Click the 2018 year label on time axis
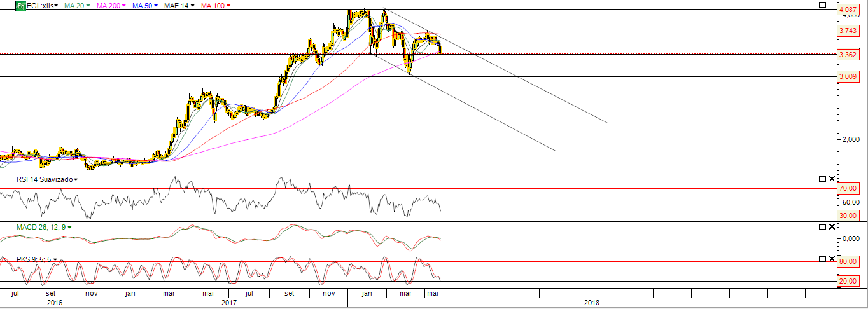Viewport: 868px width, 309px height. click(591, 303)
